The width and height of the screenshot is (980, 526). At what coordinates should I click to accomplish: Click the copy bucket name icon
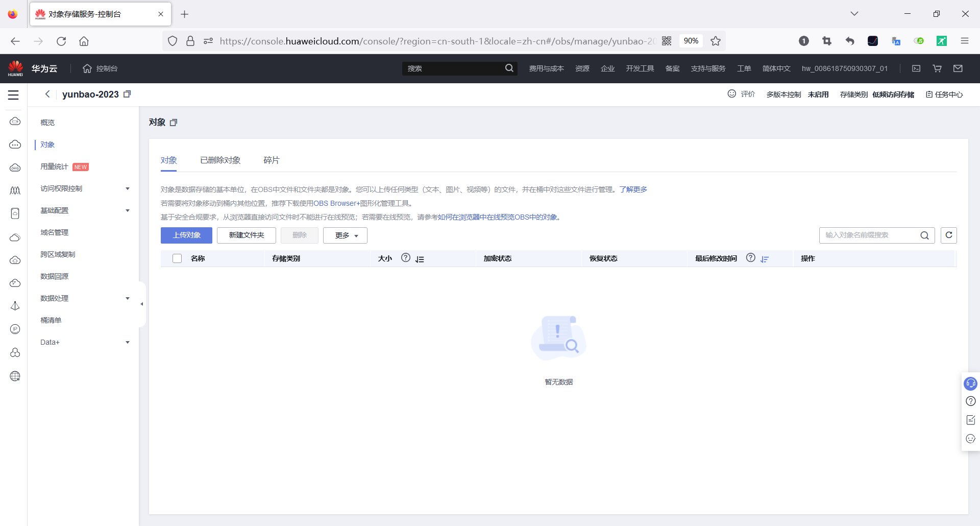(127, 94)
